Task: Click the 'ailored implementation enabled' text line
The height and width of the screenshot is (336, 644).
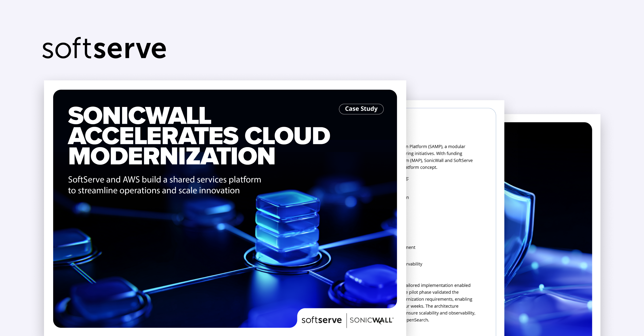Action: [x=438, y=285]
